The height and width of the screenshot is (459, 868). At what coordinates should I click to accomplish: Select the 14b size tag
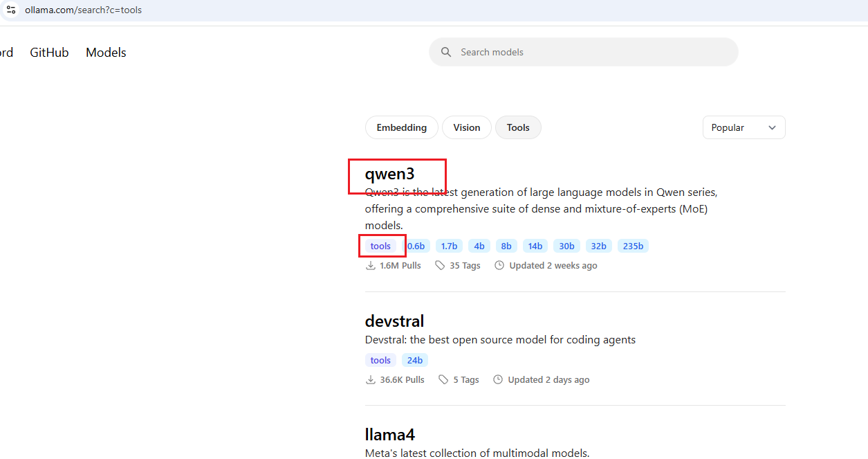click(535, 246)
